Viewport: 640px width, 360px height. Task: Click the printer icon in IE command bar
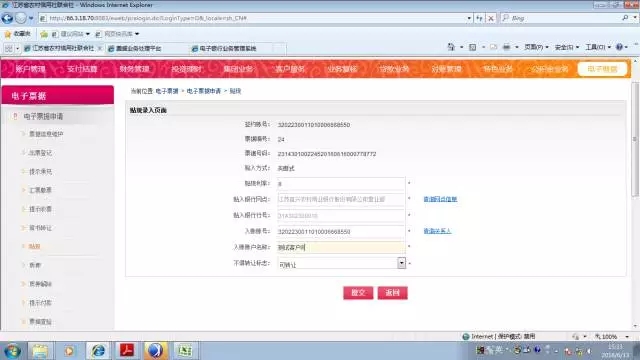[x=506, y=47]
